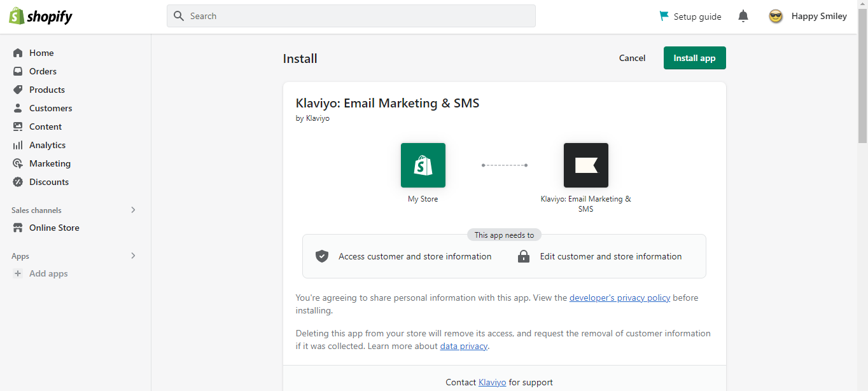The height and width of the screenshot is (391, 868).
Task: Expand the Sales channels chevron
Action: pos(133,210)
